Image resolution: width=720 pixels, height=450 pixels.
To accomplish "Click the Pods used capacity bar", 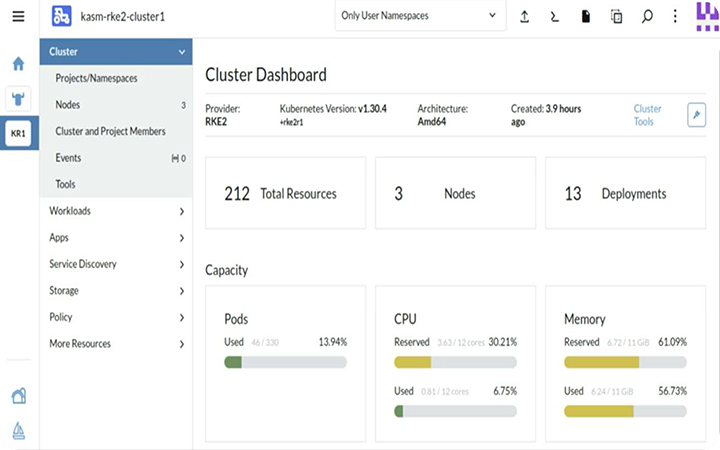I will pos(285,362).
